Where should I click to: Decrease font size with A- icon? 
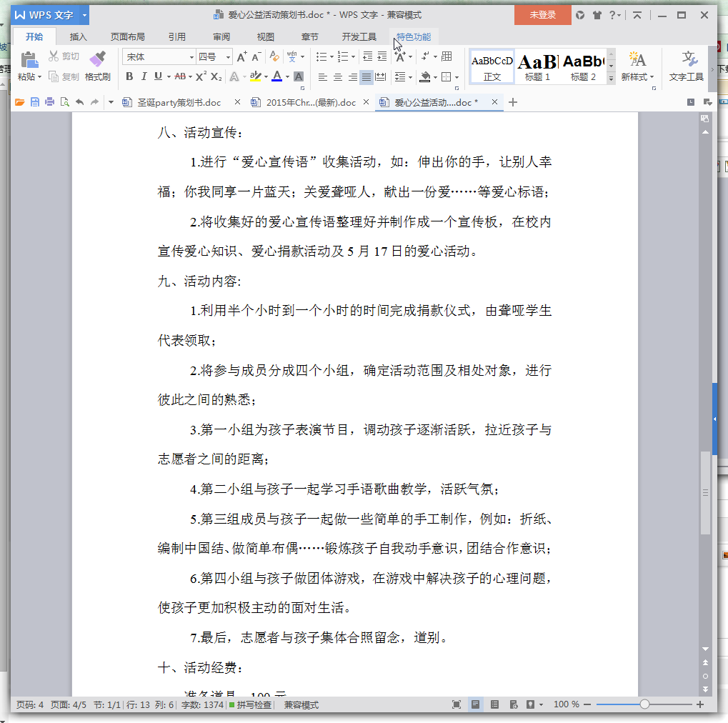(256, 56)
